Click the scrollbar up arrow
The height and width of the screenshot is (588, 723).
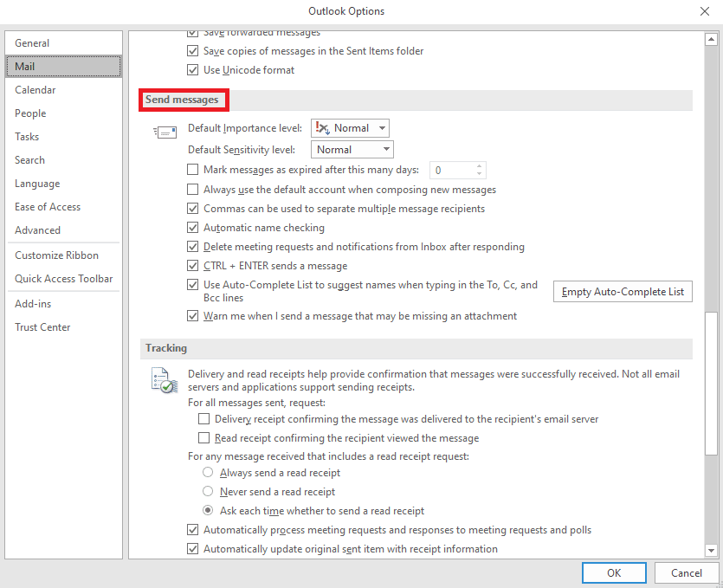click(711, 40)
